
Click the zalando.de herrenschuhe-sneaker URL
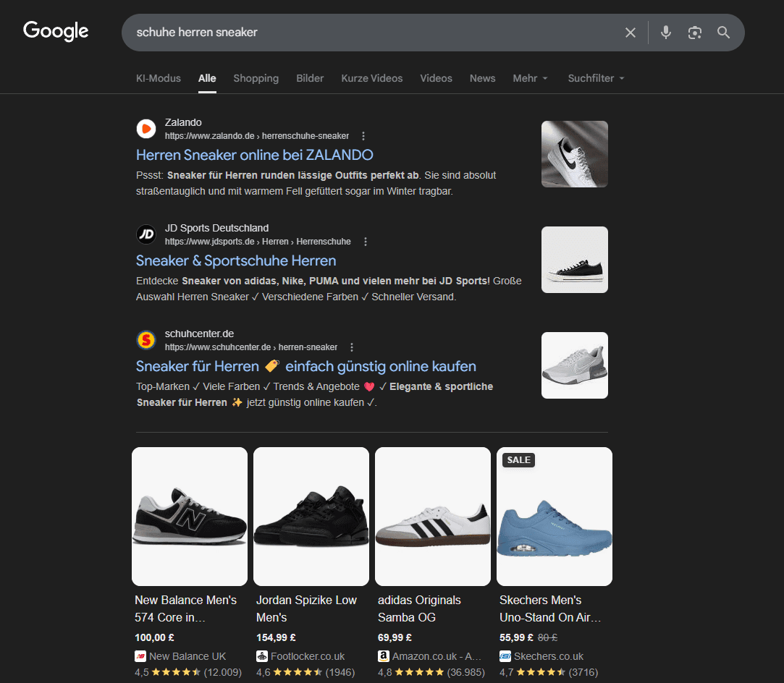tap(257, 136)
